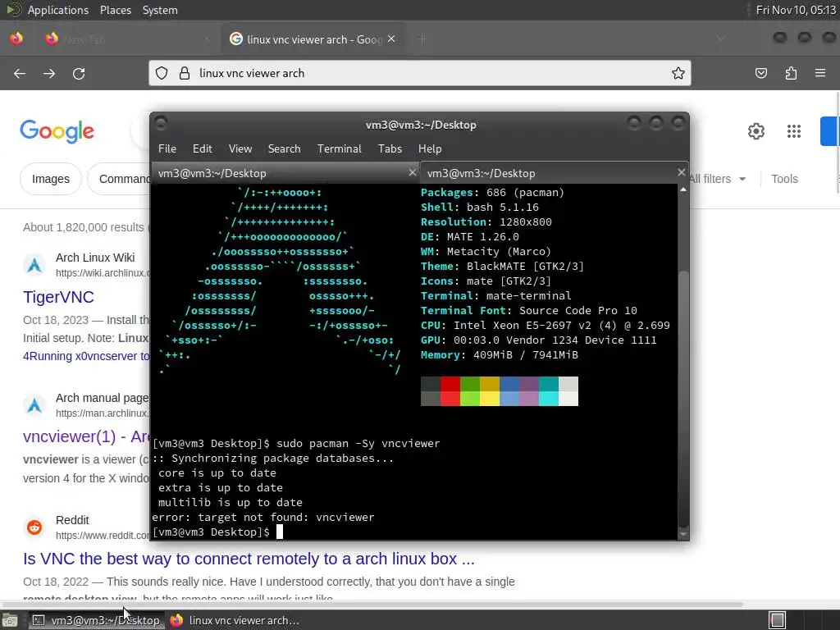Image resolution: width=840 pixels, height=630 pixels.
Task: Close first terminal tab vm3@vm3:~/Desktop
Action: pyautogui.click(x=412, y=172)
